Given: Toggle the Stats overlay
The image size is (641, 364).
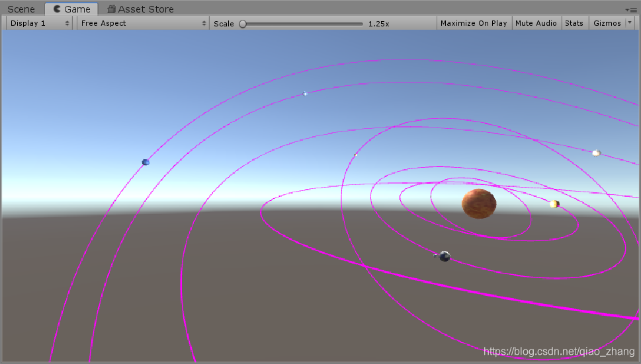Looking at the screenshot, I should (x=574, y=23).
